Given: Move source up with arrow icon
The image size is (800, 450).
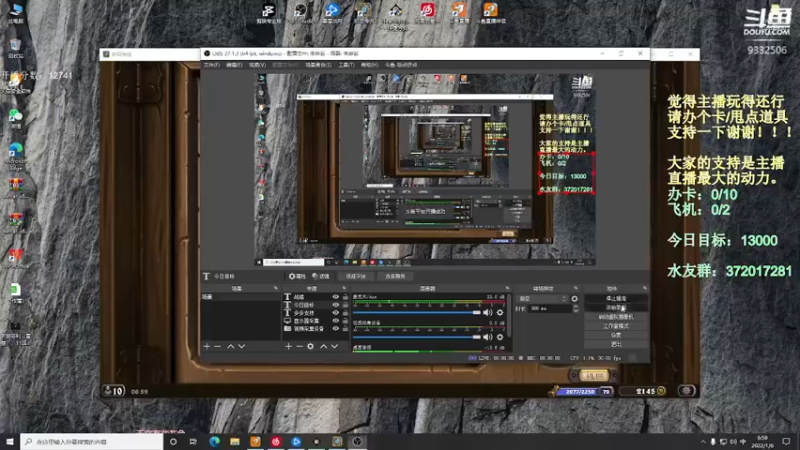Looking at the screenshot, I should pyautogui.click(x=323, y=346).
